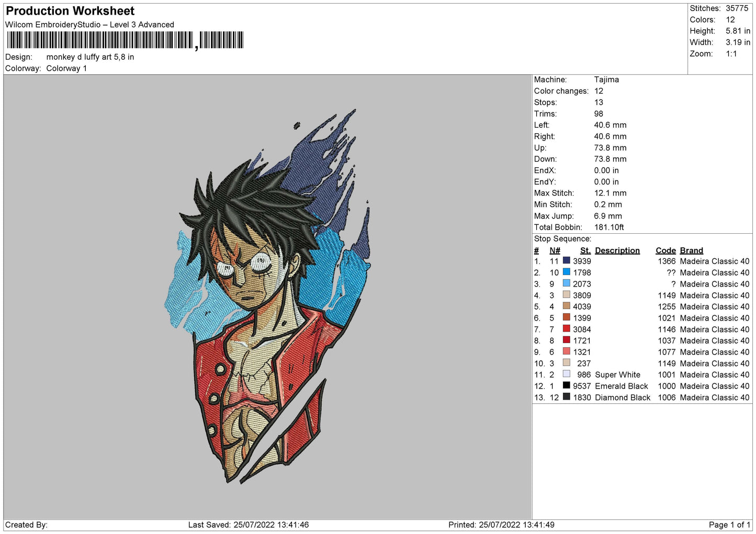Viewport: 756px width, 534px height.
Task: Click the light blue swatch beside 2073
Action: (566, 283)
